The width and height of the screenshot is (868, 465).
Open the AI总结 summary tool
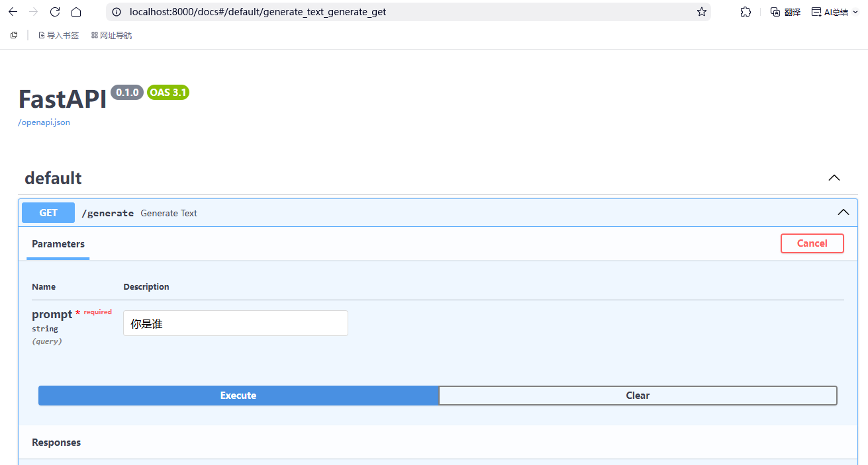pos(830,12)
